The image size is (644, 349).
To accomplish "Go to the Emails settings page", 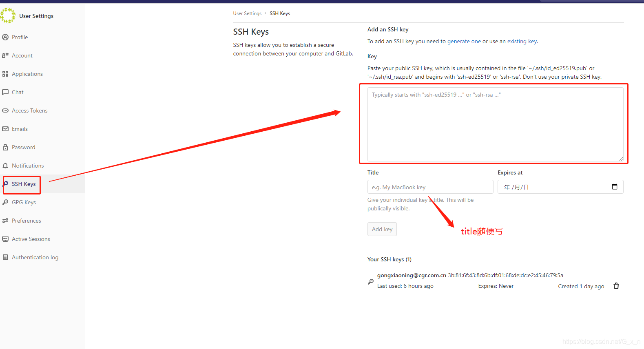I will point(20,129).
